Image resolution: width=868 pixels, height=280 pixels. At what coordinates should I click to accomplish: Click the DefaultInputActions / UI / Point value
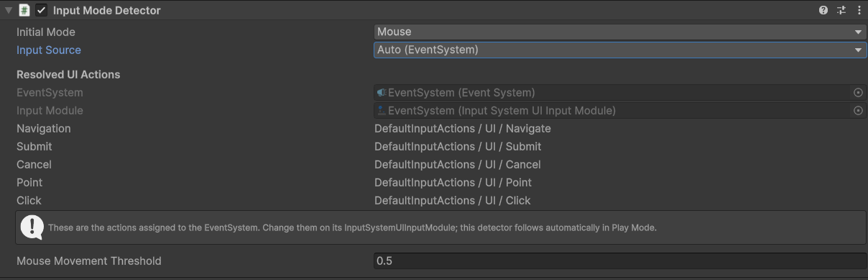(453, 182)
